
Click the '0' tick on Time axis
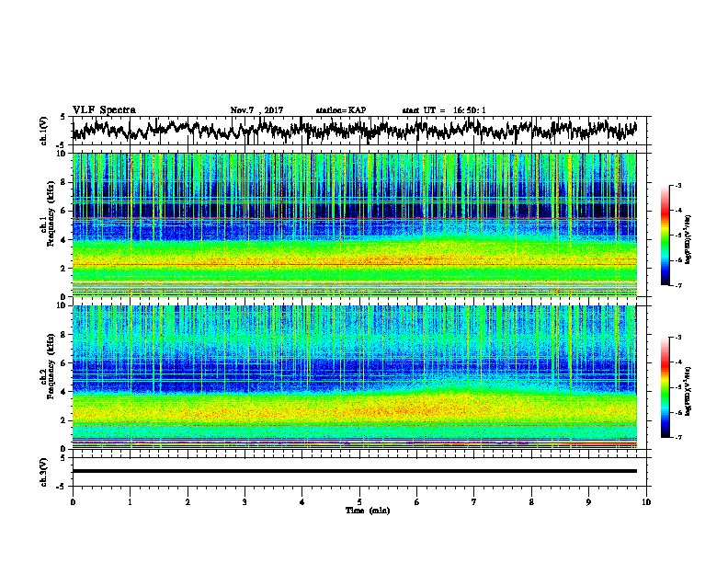pos(73,502)
